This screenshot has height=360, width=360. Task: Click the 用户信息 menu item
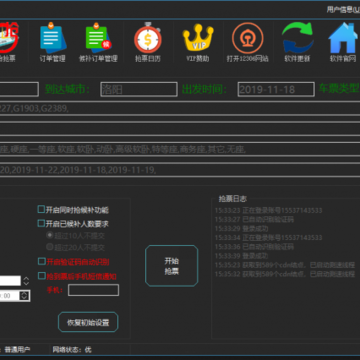click(x=343, y=9)
